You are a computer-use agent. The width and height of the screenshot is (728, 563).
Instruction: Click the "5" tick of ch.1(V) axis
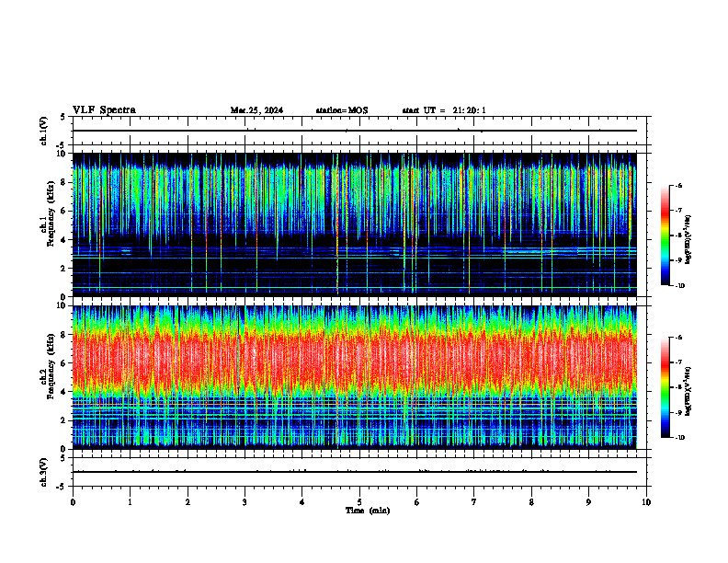[63, 118]
